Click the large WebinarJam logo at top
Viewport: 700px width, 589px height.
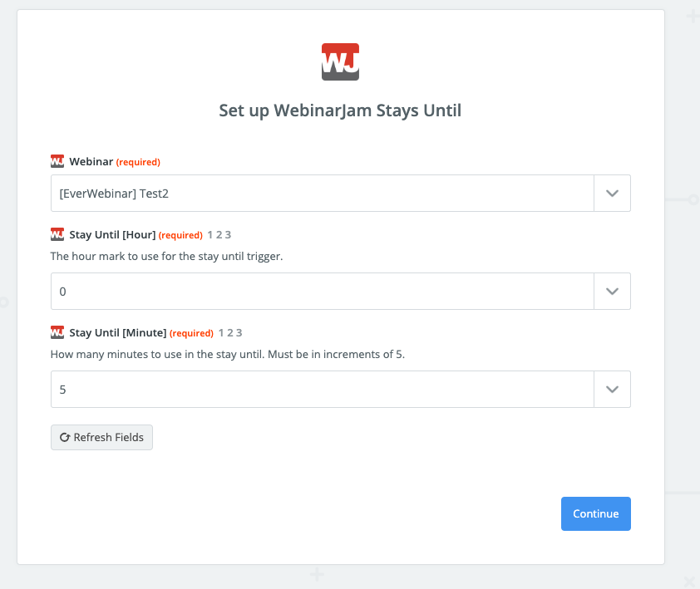click(x=340, y=62)
